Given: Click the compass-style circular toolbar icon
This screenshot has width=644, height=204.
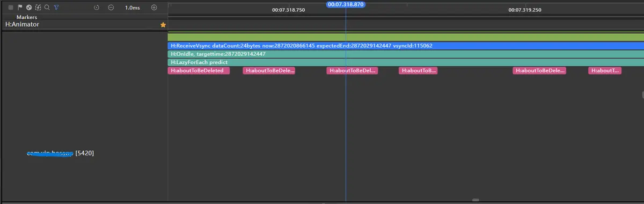Looking at the screenshot, I should tap(29, 7).
